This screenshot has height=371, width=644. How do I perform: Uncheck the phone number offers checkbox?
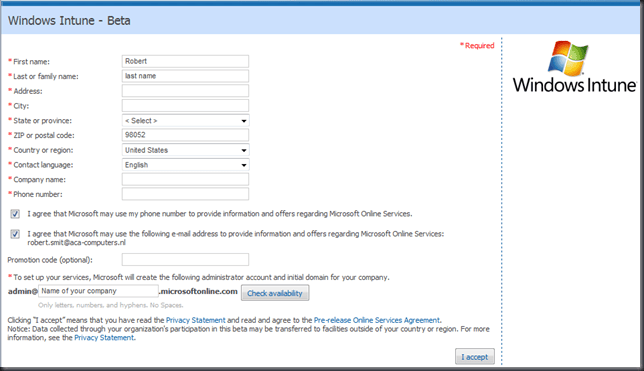pyautogui.click(x=15, y=214)
